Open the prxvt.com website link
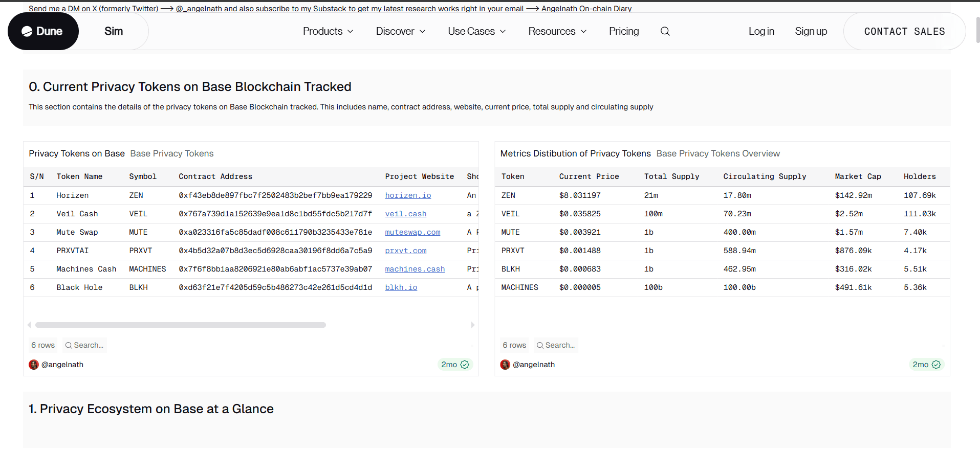The image size is (980, 451). [406, 251]
